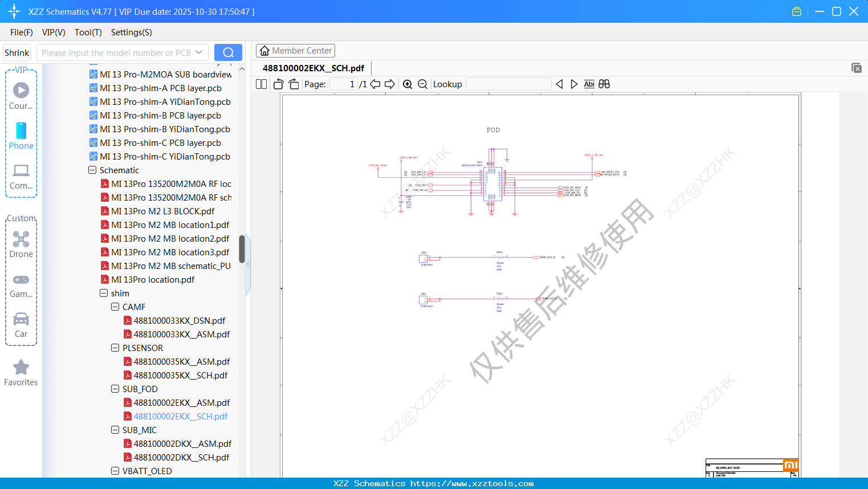The image size is (868, 489).
Task: Open the Courses category in the sidebar
Action: pyautogui.click(x=21, y=96)
